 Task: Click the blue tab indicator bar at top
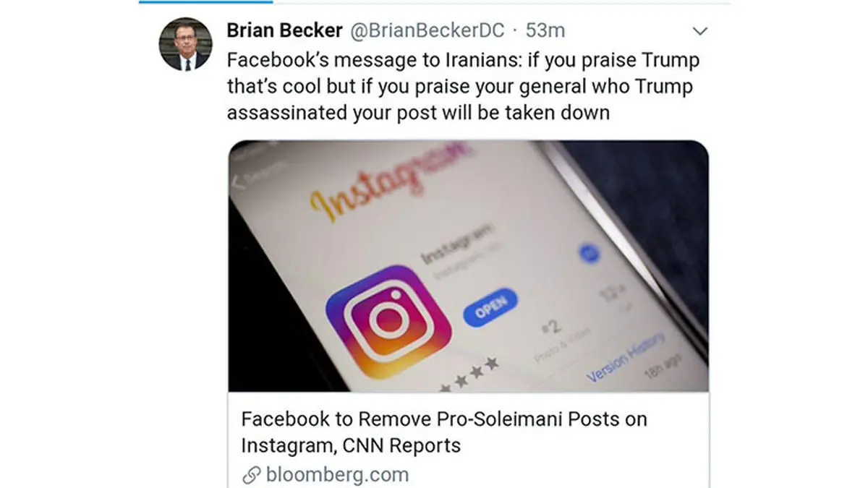point(205,2)
